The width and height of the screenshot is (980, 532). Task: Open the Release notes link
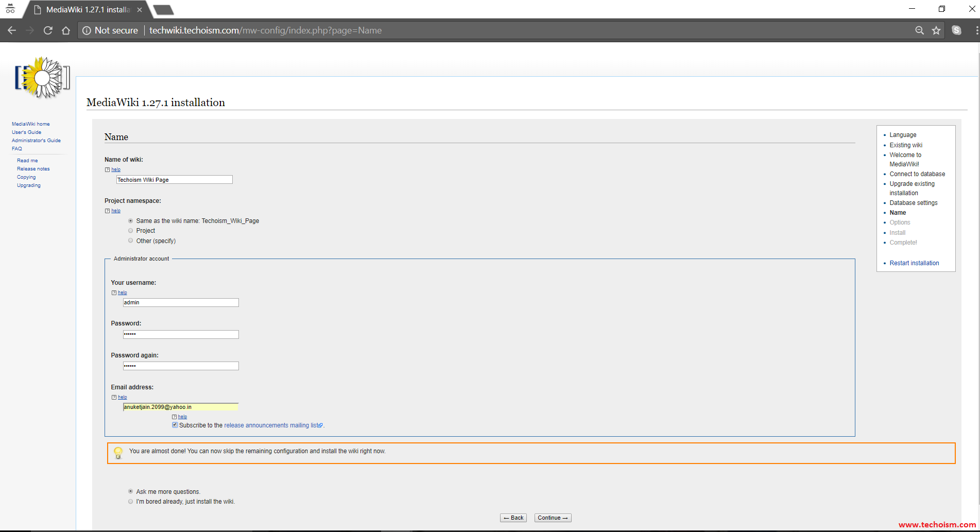tap(33, 169)
